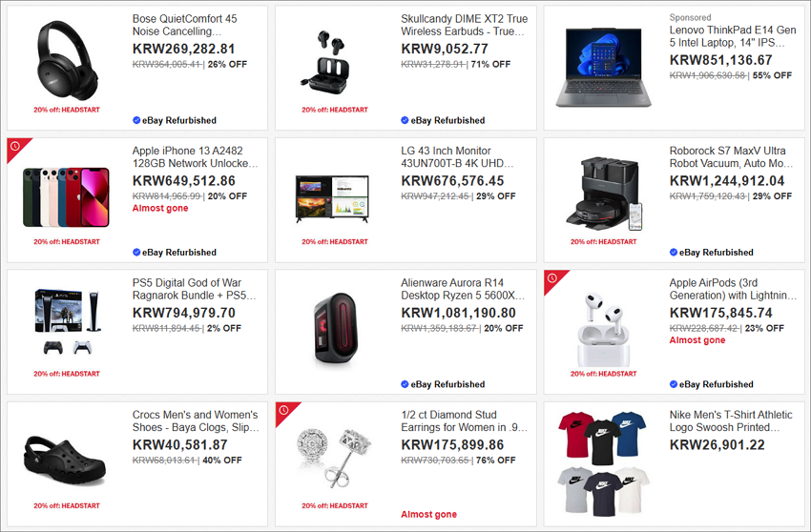Open the Lenovo ThinkPad E14 laptop image
811x532 pixels.
[x=604, y=68]
